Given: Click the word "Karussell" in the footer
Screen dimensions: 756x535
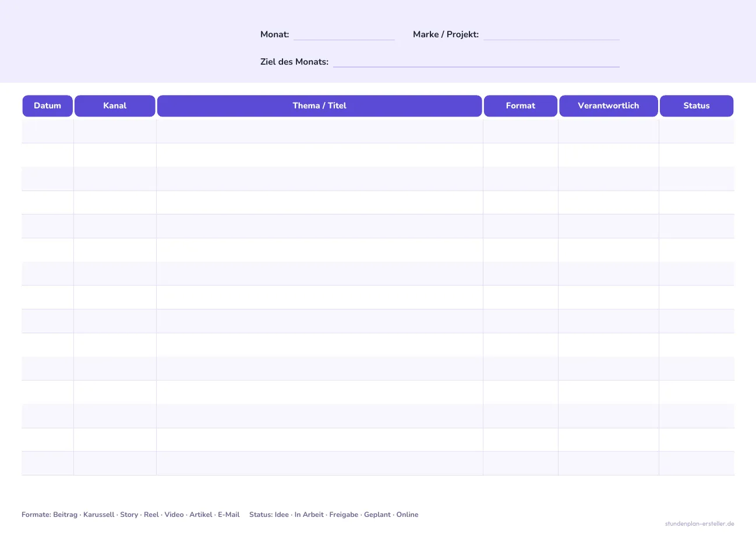Looking at the screenshot, I should pyautogui.click(x=99, y=515).
